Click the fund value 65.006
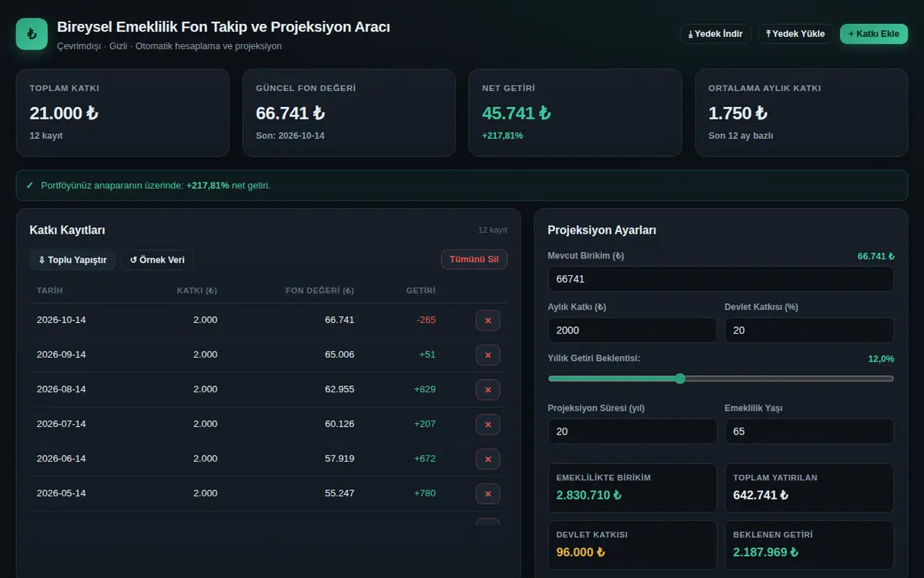The image size is (924, 578). [x=340, y=355]
